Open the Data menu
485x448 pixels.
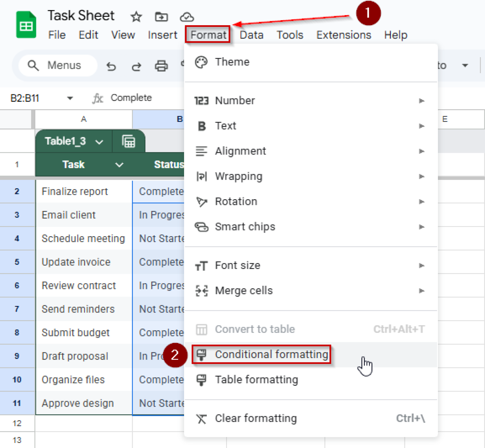coord(251,35)
